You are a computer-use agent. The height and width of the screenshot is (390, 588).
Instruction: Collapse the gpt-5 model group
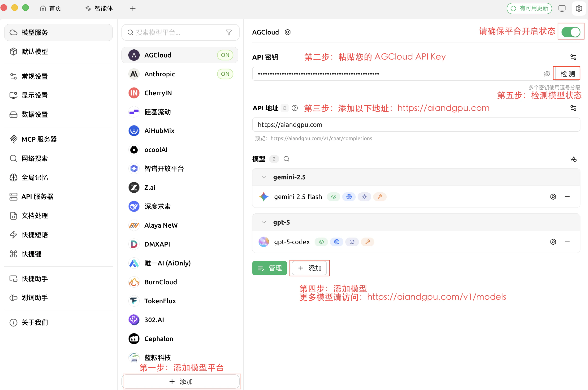[264, 222]
